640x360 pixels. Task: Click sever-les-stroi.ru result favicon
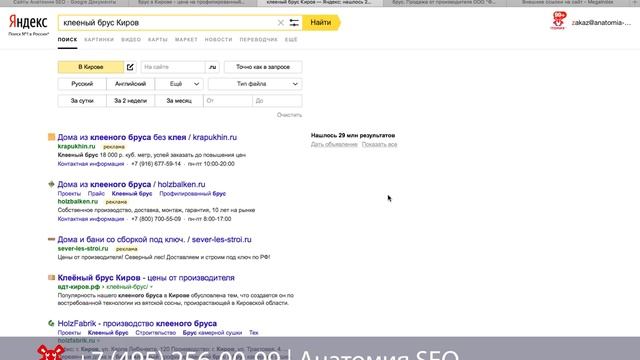tap(51, 239)
